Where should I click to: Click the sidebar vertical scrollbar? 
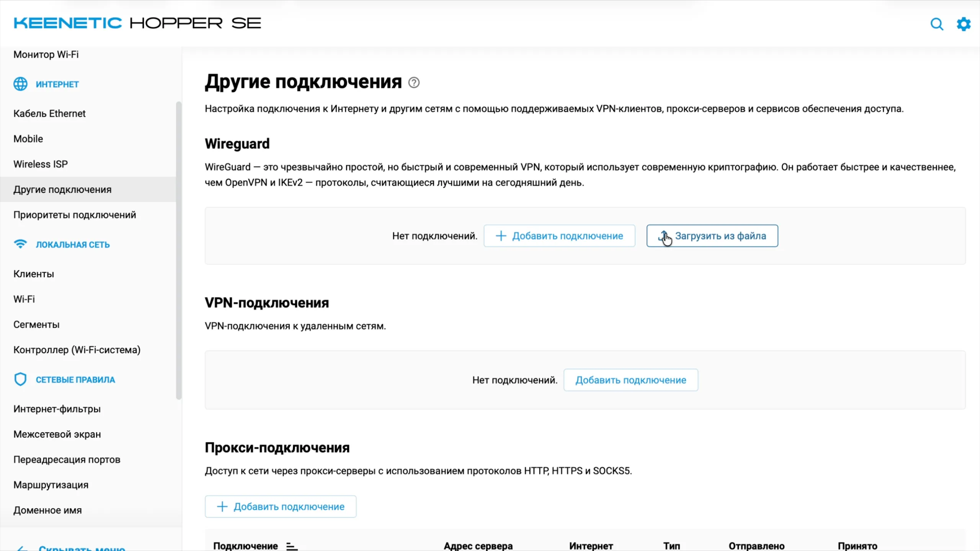point(179,251)
